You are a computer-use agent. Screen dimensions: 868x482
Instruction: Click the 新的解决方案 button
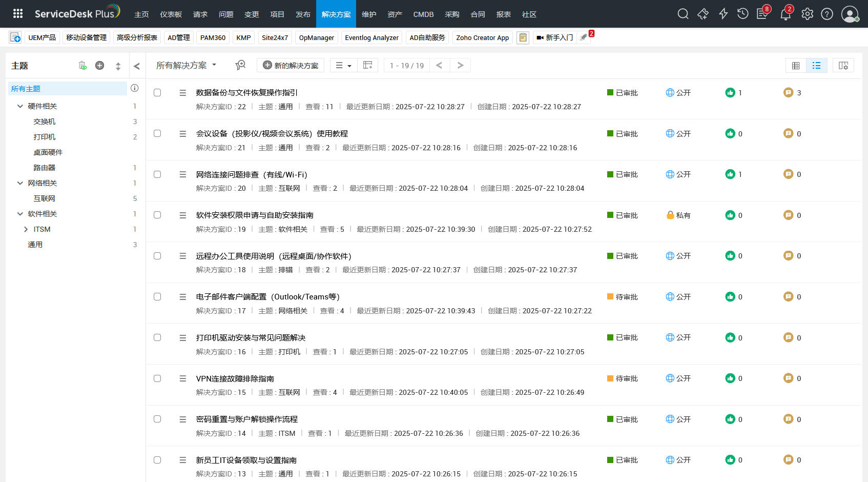point(290,65)
